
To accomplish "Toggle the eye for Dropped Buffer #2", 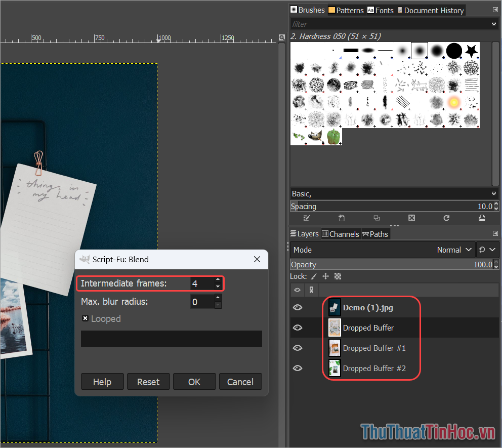I will [298, 368].
